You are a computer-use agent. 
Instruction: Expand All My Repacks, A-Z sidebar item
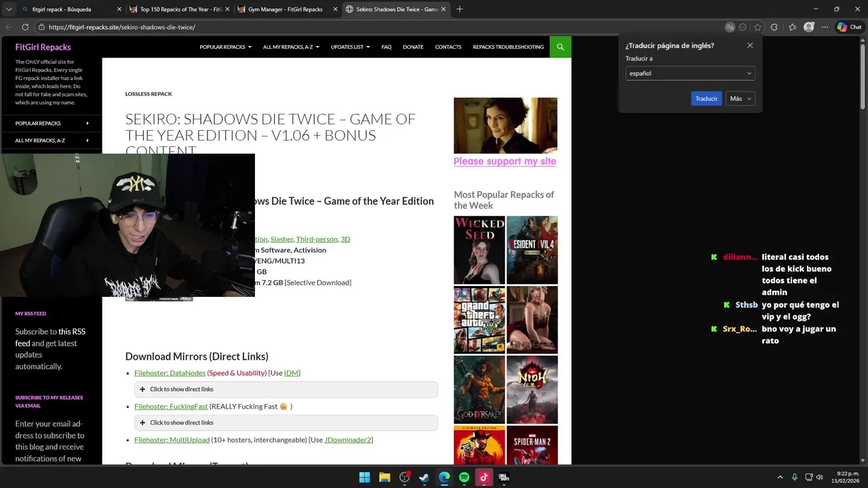pos(51,140)
